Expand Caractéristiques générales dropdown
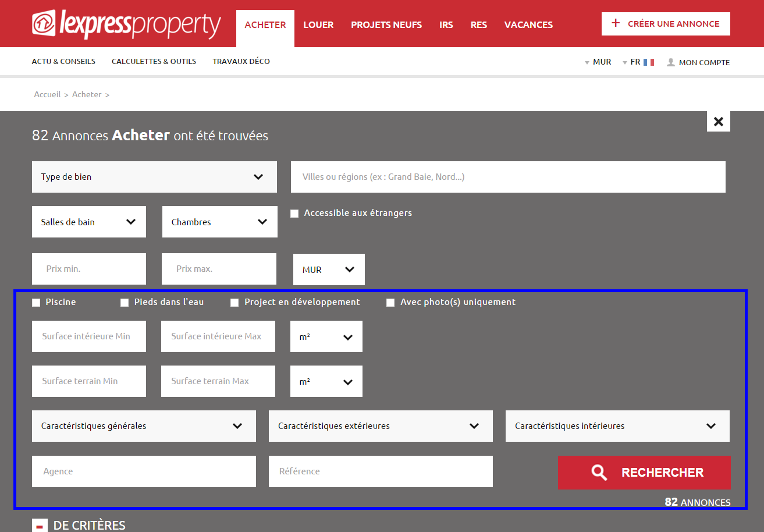The height and width of the screenshot is (532, 764). pyautogui.click(x=144, y=426)
